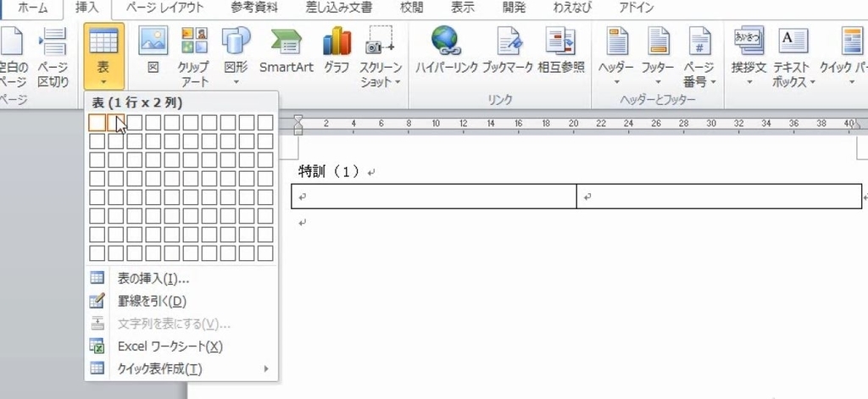
Task: Switch to the 開発 tab
Action: point(514,8)
